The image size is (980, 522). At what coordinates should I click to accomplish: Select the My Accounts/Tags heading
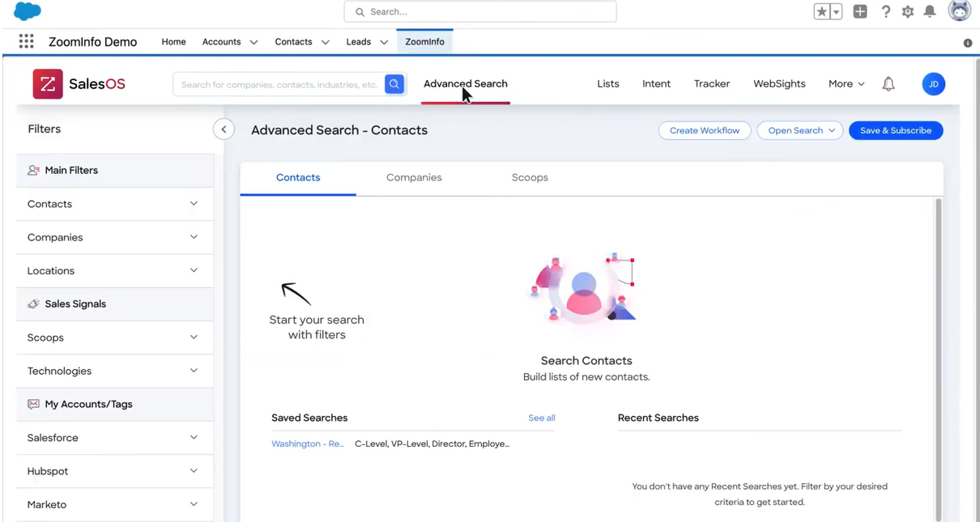(88, 404)
